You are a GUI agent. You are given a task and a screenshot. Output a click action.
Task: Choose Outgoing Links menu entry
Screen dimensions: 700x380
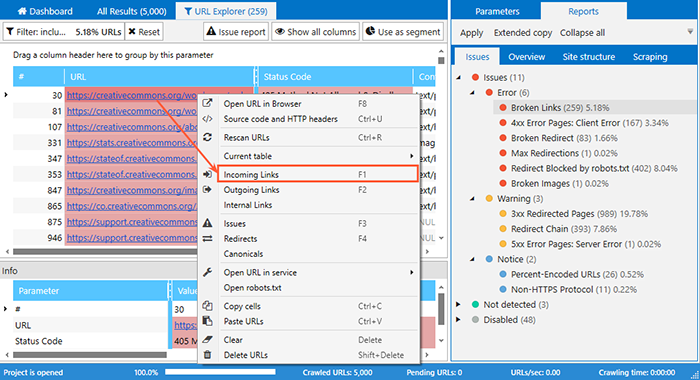(x=308, y=190)
